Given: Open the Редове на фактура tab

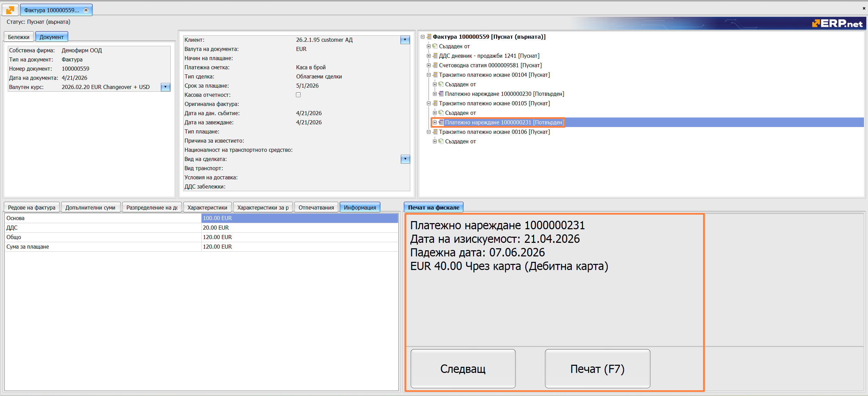Looking at the screenshot, I should pyautogui.click(x=32, y=208).
